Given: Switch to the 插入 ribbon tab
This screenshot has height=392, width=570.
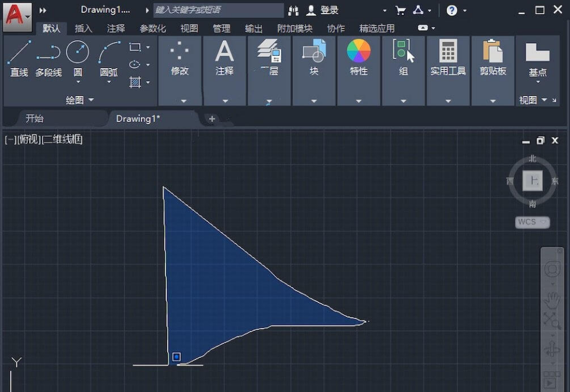Looking at the screenshot, I should (84, 28).
